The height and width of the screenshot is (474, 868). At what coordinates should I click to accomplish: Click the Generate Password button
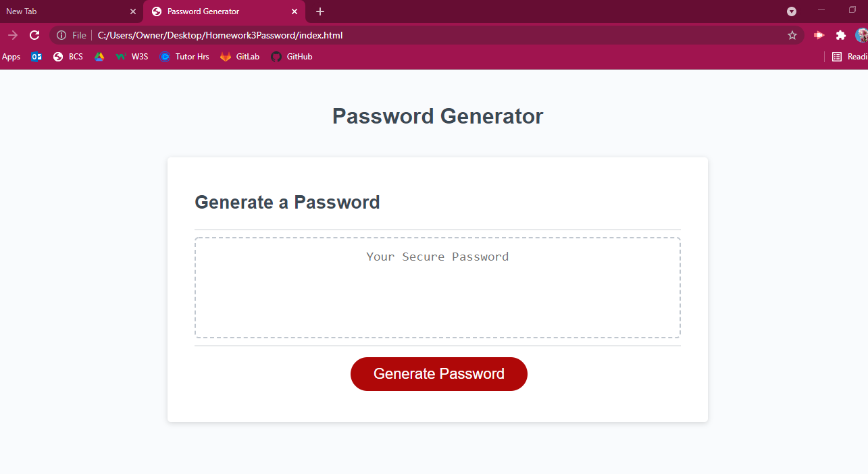(438, 374)
